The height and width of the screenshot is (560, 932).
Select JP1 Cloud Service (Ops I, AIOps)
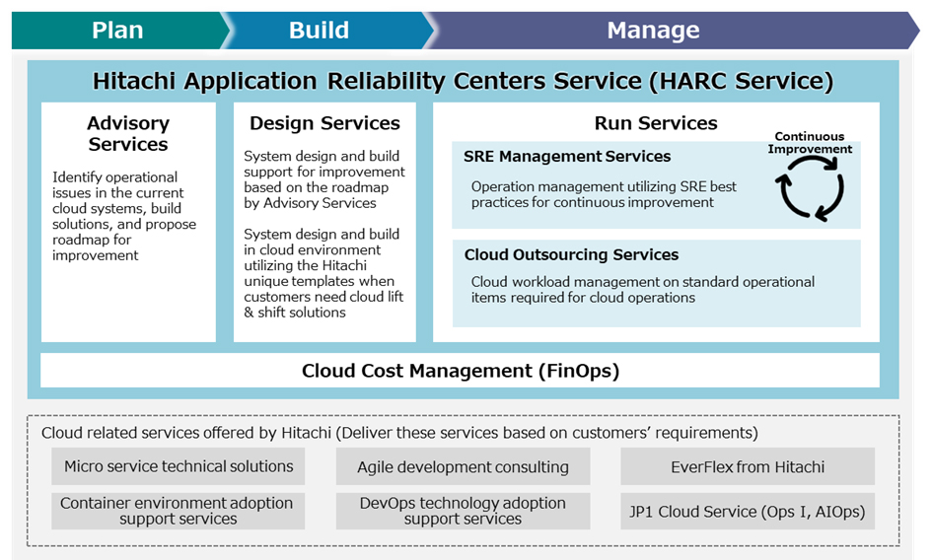(747, 512)
